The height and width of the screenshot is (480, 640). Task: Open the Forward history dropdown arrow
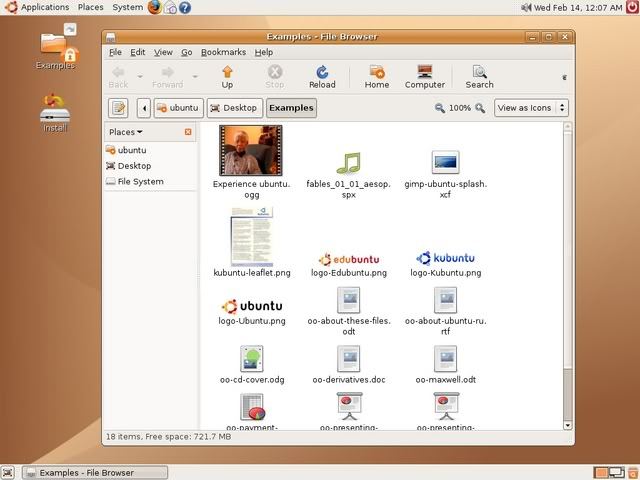pyautogui.click(x=195, y=76)
